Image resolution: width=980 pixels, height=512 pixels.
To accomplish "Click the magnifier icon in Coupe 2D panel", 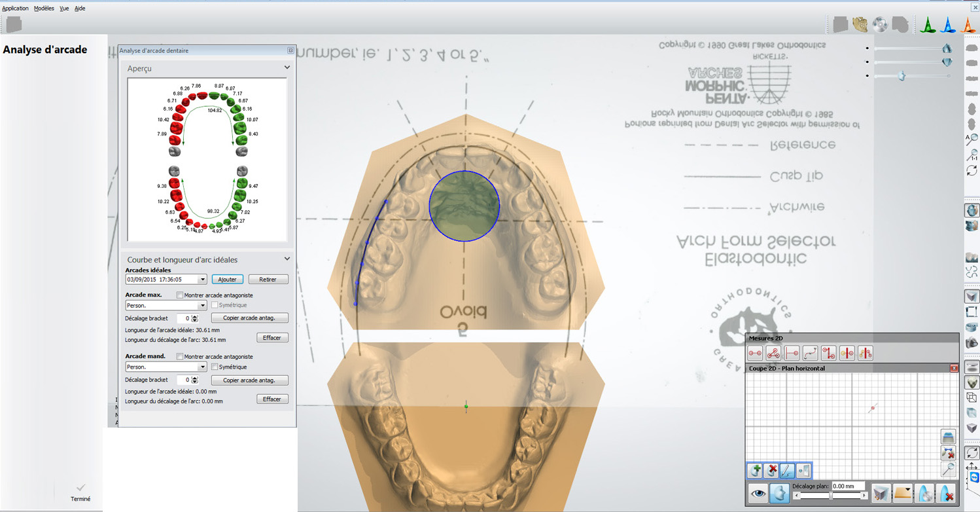I will click(x=949, y=469).
